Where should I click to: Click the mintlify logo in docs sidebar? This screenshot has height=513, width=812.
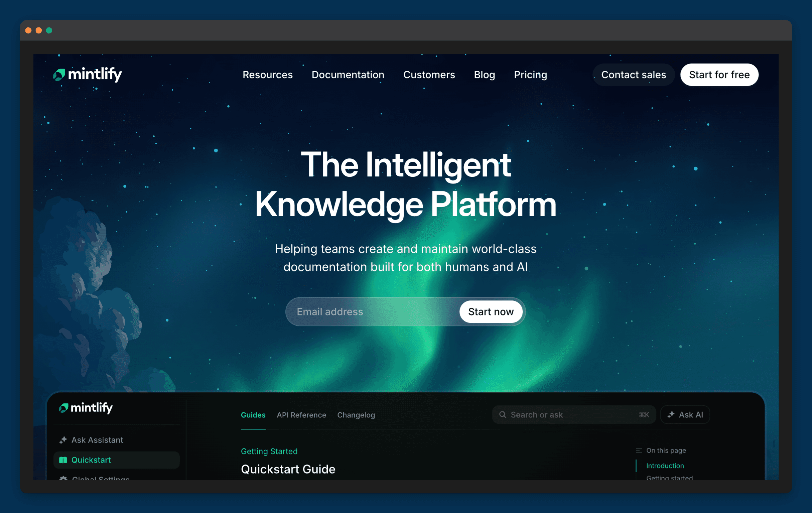click(x=86, y=408)
